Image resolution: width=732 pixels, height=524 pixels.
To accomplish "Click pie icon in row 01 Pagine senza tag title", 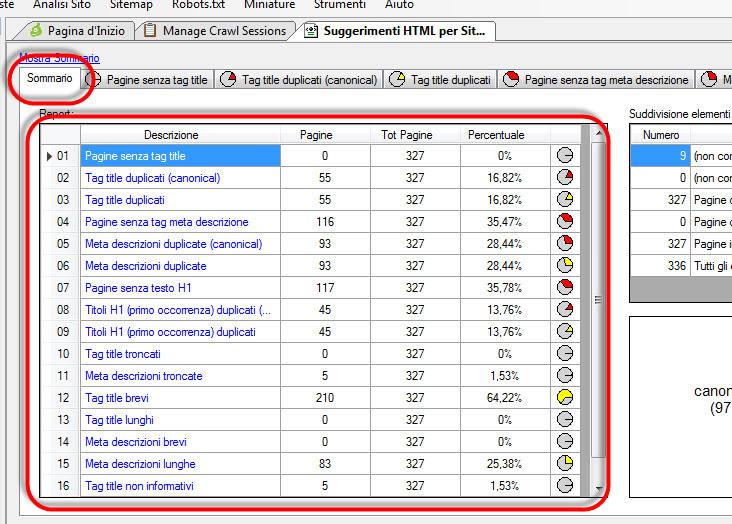I will [565, 156].
